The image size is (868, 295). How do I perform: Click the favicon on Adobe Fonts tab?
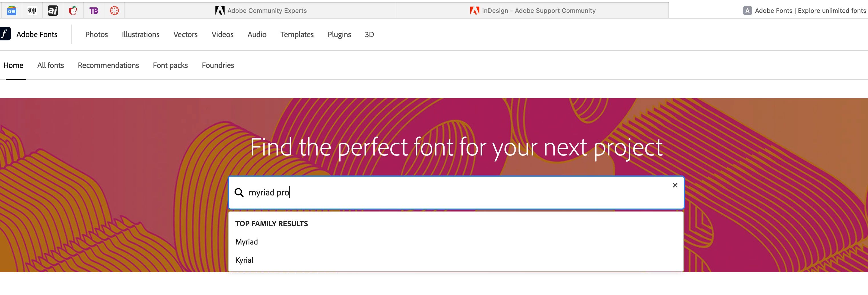tap(747, 11)
